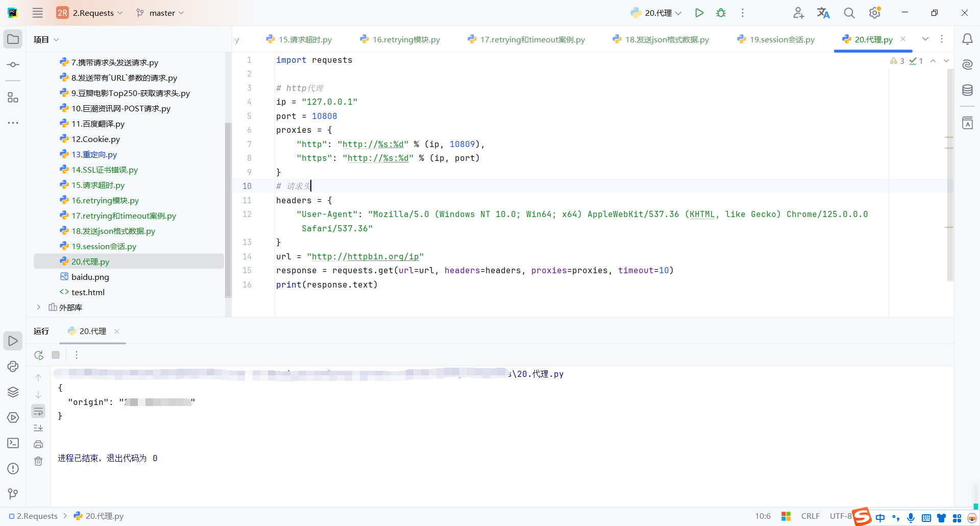Click the Sogou input method S icon

[x=862, y=516]
